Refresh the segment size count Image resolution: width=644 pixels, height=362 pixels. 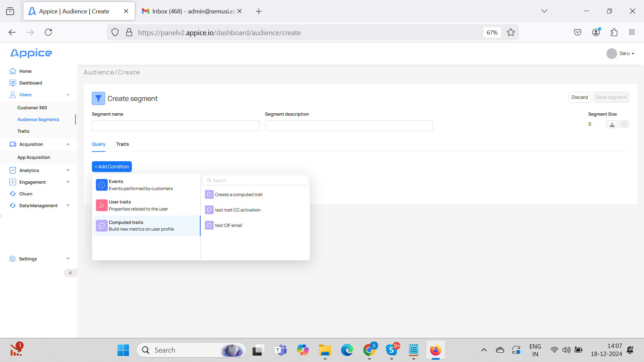coord(624,124)
